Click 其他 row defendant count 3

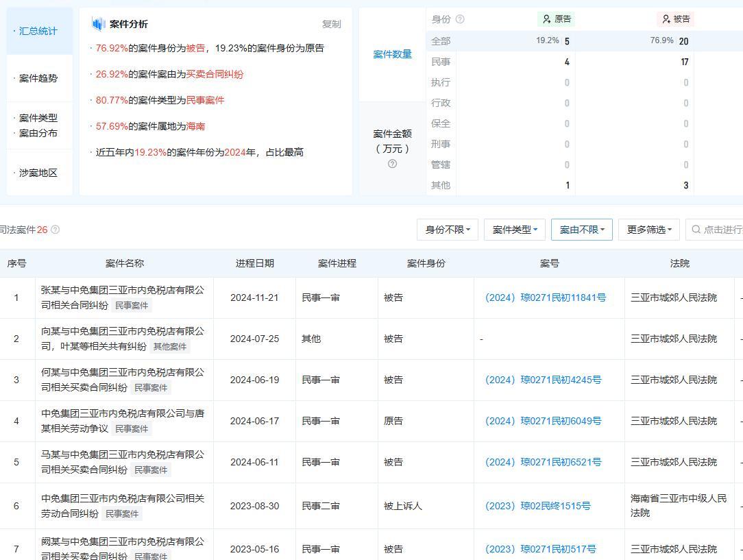click(685, 185)
